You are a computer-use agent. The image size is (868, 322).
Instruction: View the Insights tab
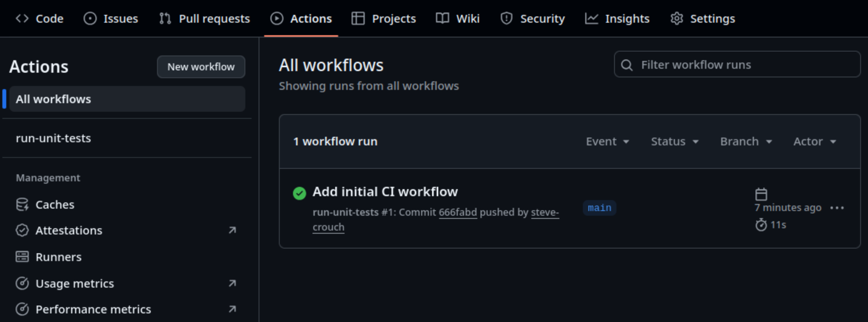tap(617, 18)
